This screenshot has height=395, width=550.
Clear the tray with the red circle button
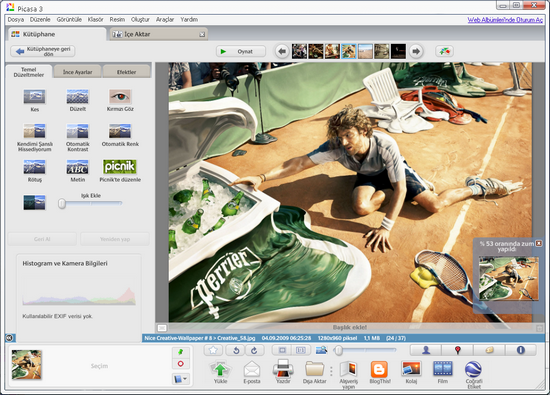pyautogui.click(x=181, y=364)
